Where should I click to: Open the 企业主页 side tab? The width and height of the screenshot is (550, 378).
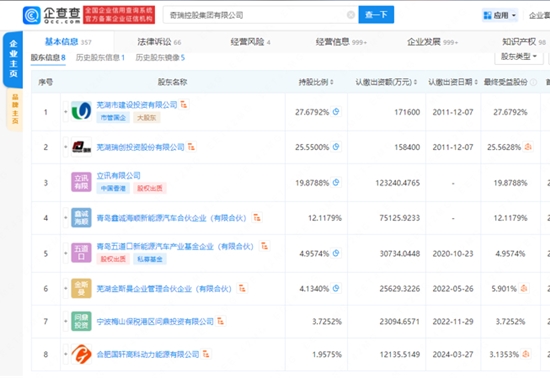13,59
